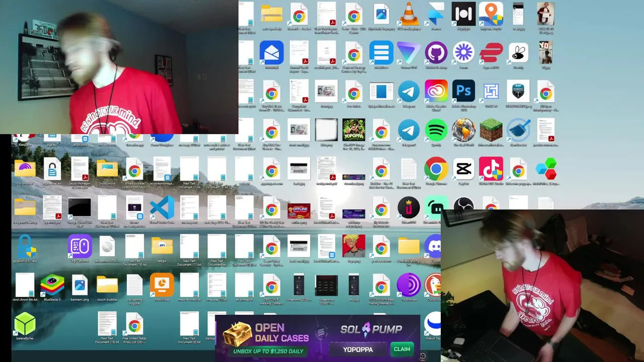Open GitHub Desktop icon
The image size is (644, 362).
[x=436, y=53]
